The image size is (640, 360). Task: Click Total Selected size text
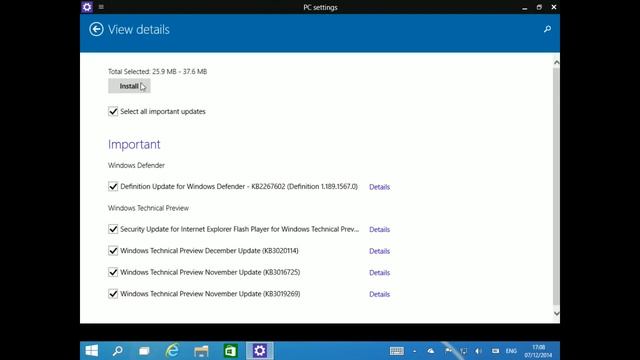(158, 71)
